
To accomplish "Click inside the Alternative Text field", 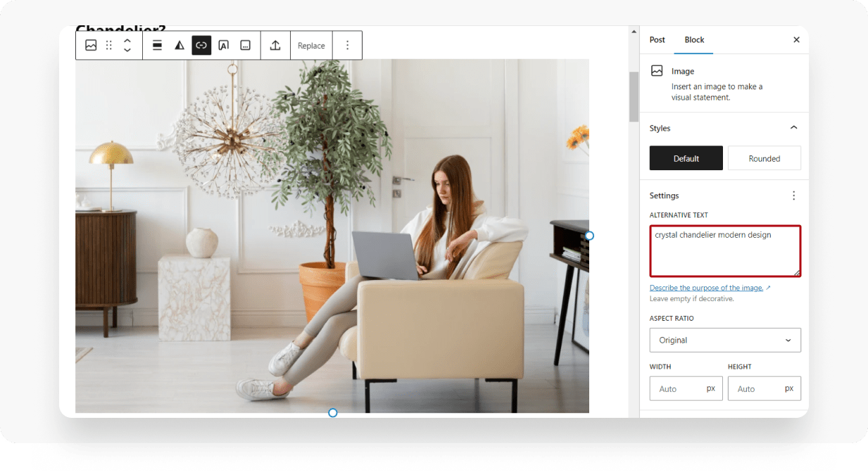I will [725, 250].
